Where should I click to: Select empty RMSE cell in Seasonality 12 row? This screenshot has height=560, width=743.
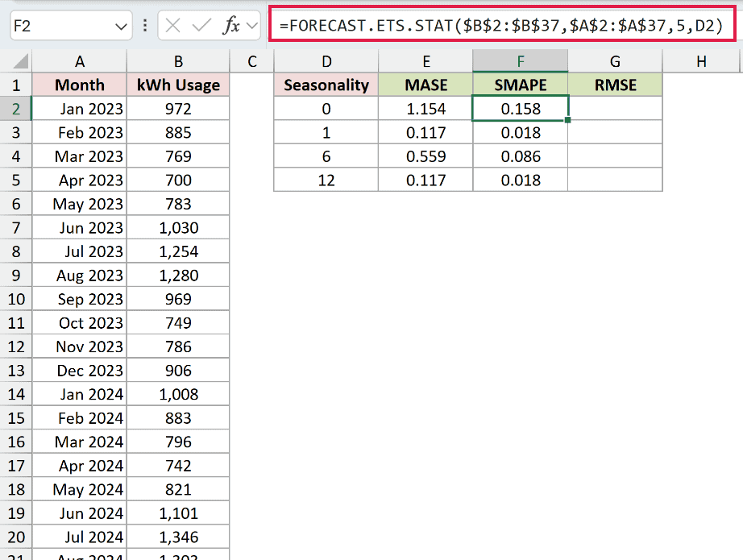[x=615, y=180]
